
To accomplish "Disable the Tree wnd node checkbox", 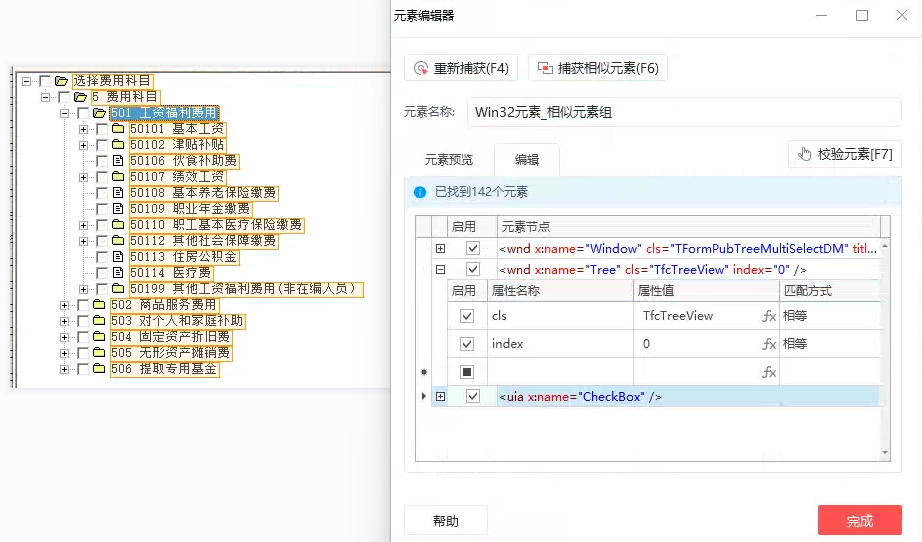I will coord(473,270).
